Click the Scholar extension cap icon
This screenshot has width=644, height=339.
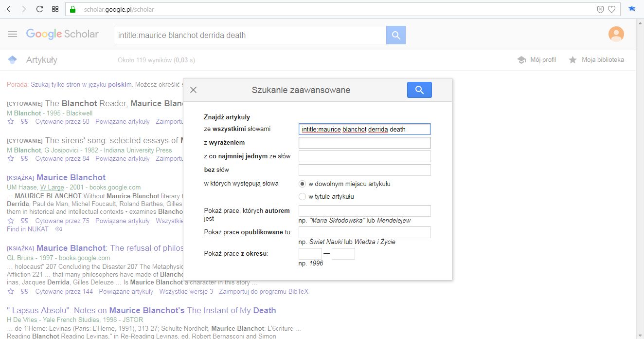click(x=632, y=9)
